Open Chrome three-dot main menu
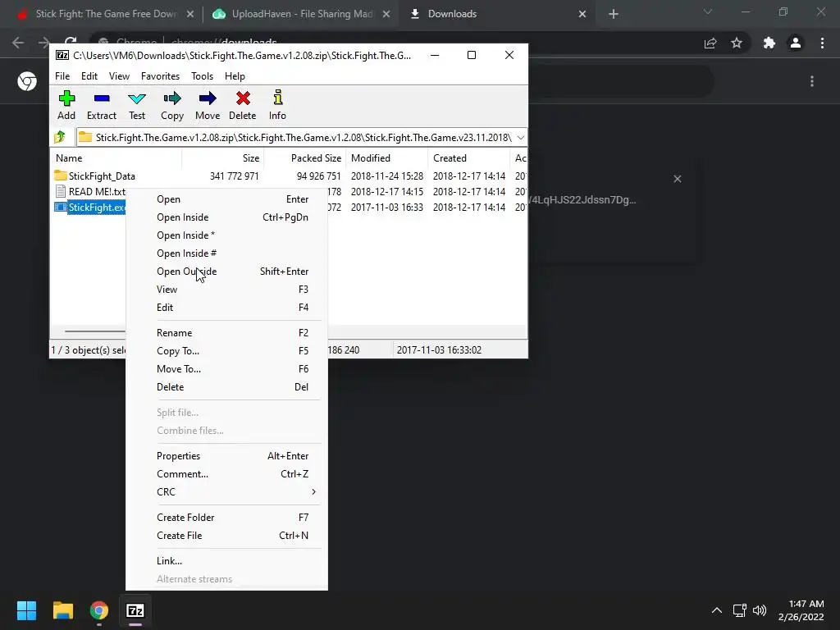840x630 pixels. 822,43
